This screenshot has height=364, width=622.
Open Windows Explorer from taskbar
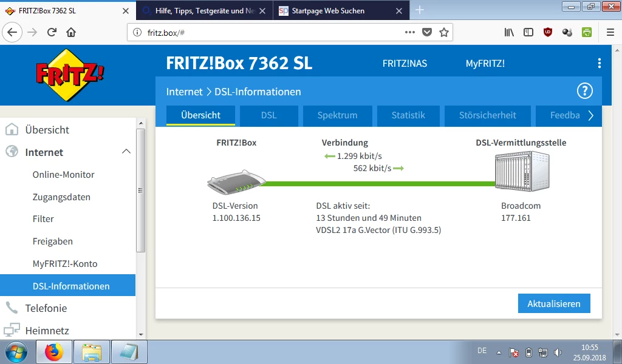coord(92,352)
